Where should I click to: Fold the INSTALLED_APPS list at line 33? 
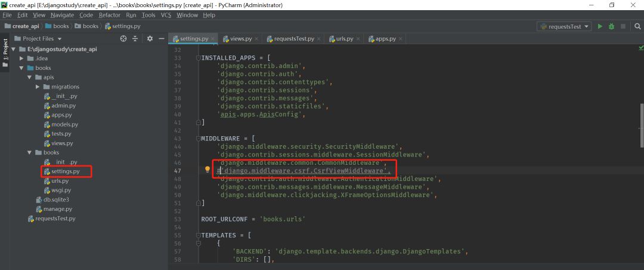[199, 58]
